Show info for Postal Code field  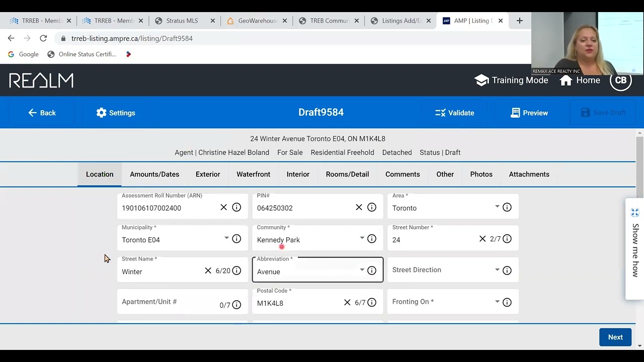[372, 302]
